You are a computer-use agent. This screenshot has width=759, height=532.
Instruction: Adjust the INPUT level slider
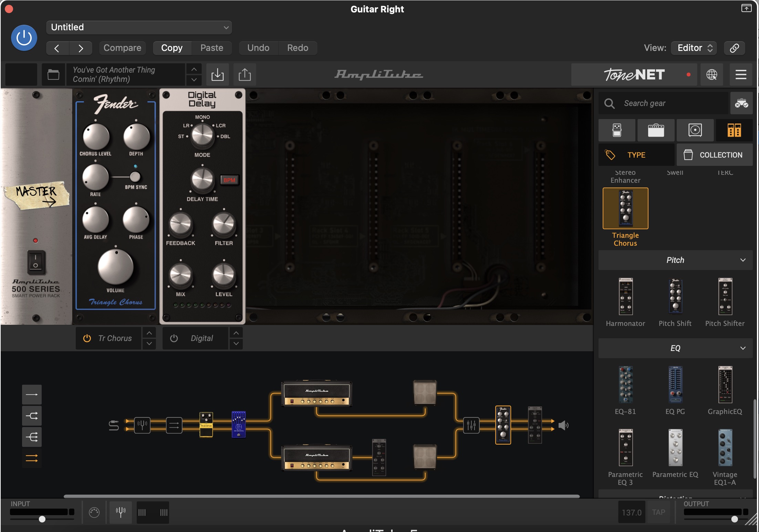42,519
